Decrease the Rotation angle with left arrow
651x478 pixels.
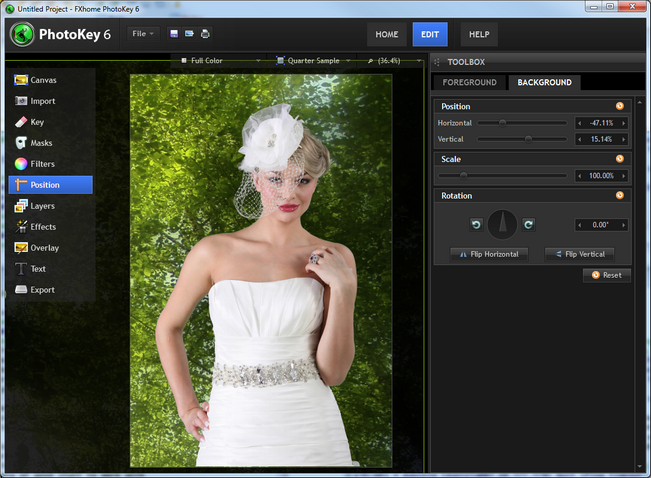pos(580,225)
